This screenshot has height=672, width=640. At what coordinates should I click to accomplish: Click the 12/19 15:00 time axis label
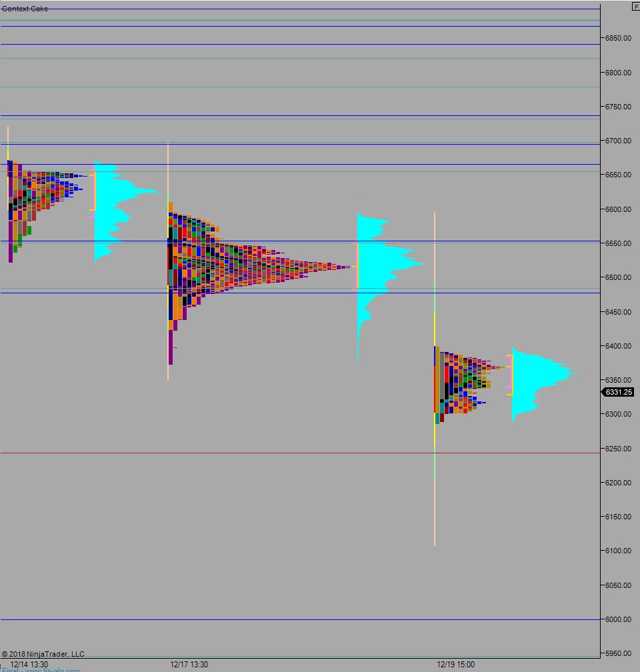(x=456, y=665)
